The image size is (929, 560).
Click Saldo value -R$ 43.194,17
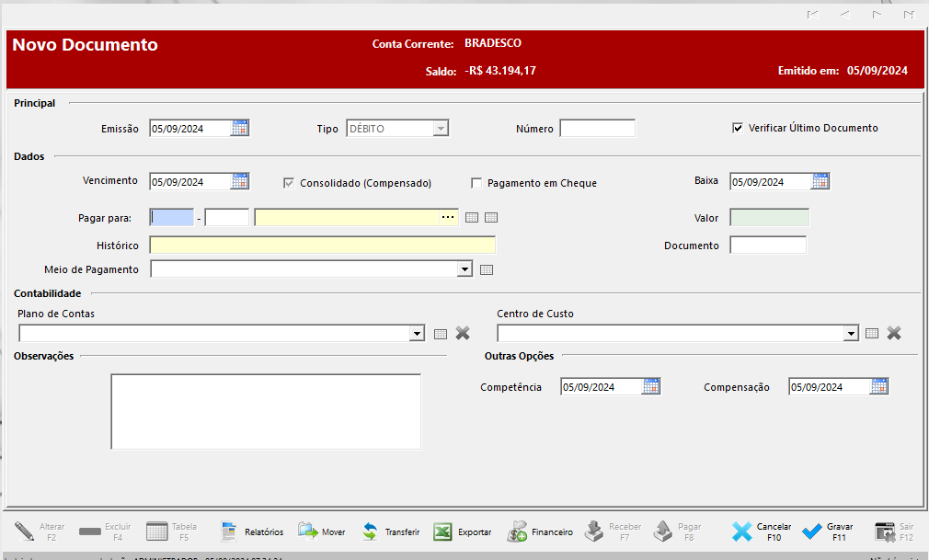point(500,71)
